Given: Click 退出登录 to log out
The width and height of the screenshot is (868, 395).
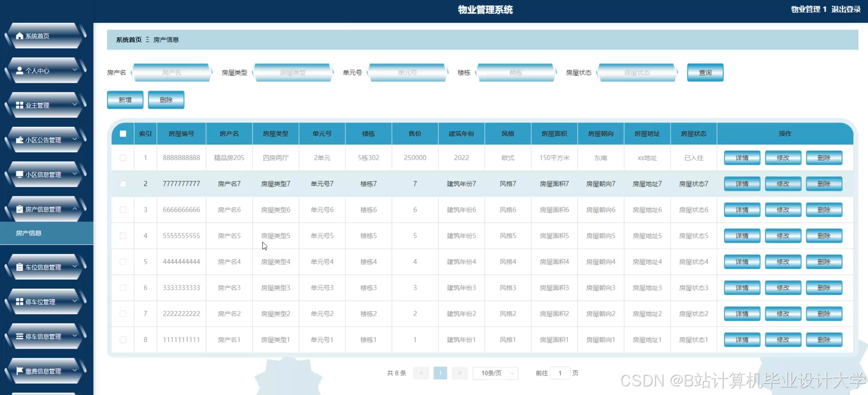Looking at the screenshot, I should click(x=846, y=9).
